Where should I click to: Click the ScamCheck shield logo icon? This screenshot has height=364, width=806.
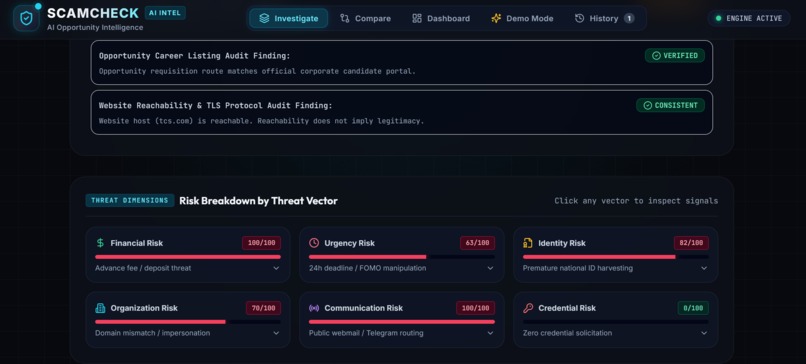point(26,19)
